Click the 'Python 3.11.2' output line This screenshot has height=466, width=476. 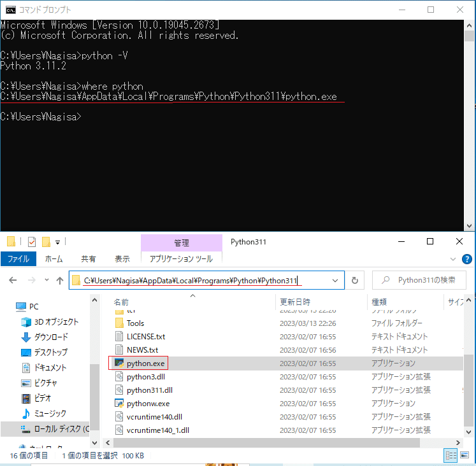pos(33,66)
